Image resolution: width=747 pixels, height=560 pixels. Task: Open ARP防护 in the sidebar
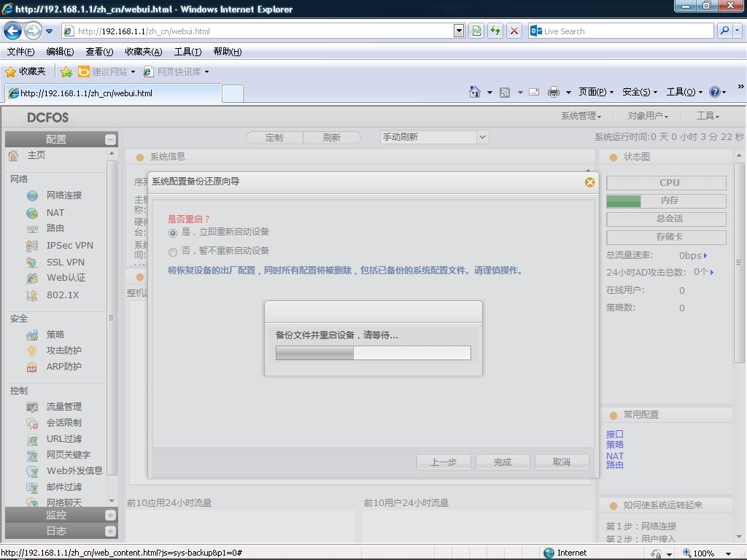click(x=64, y=367)
